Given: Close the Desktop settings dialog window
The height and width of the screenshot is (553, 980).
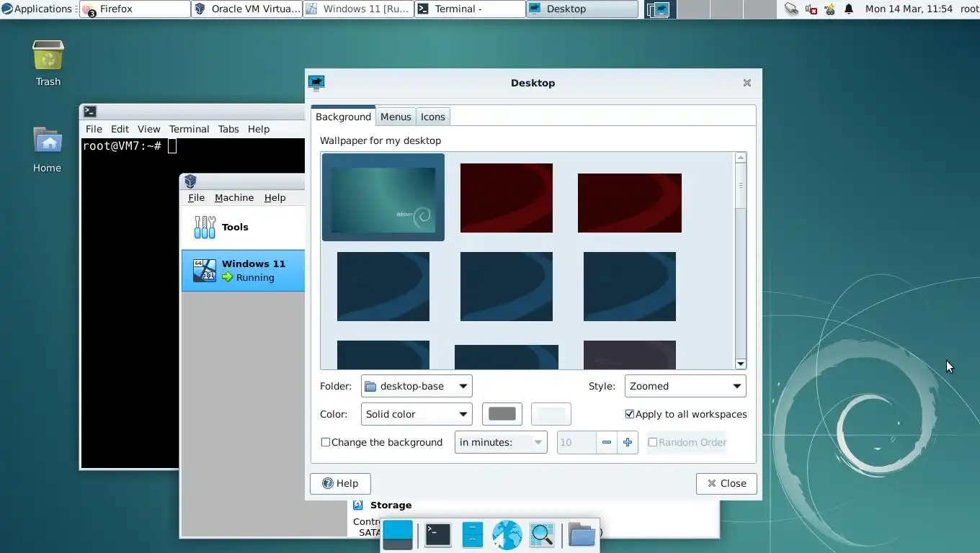Looking at the screenshot, I should 747,83.
